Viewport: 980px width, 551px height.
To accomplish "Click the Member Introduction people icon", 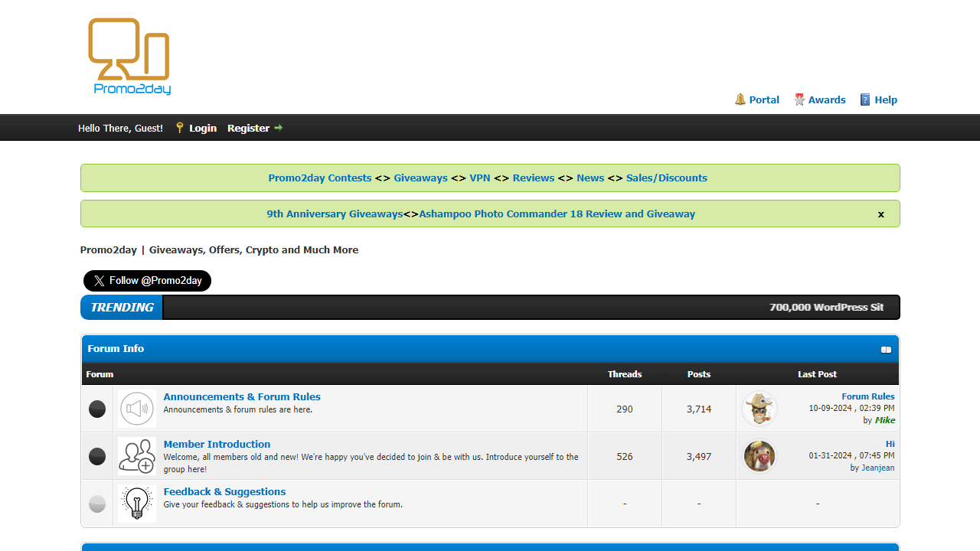I will click(x=137, y=456).
